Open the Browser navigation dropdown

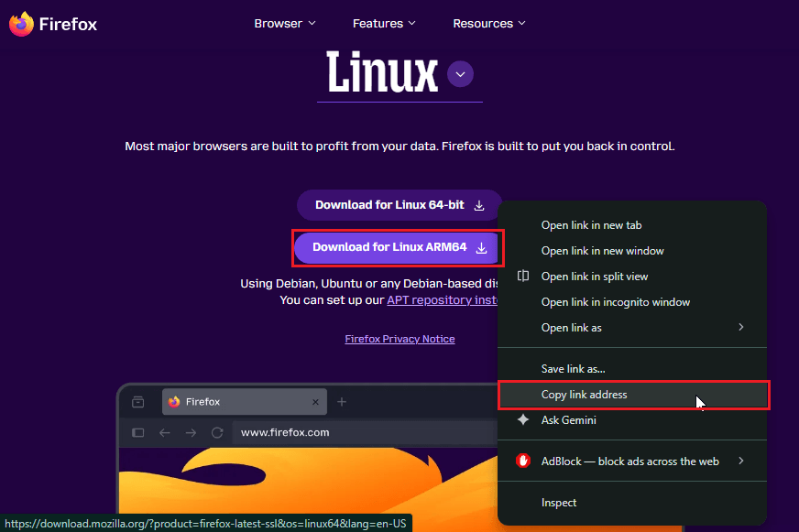click(285, 24)
